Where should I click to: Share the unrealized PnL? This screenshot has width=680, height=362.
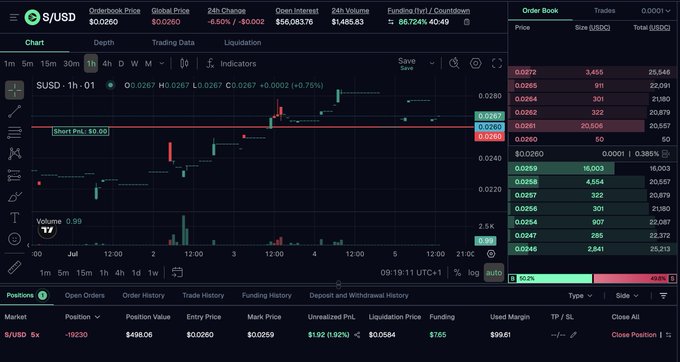pos(357,335)
